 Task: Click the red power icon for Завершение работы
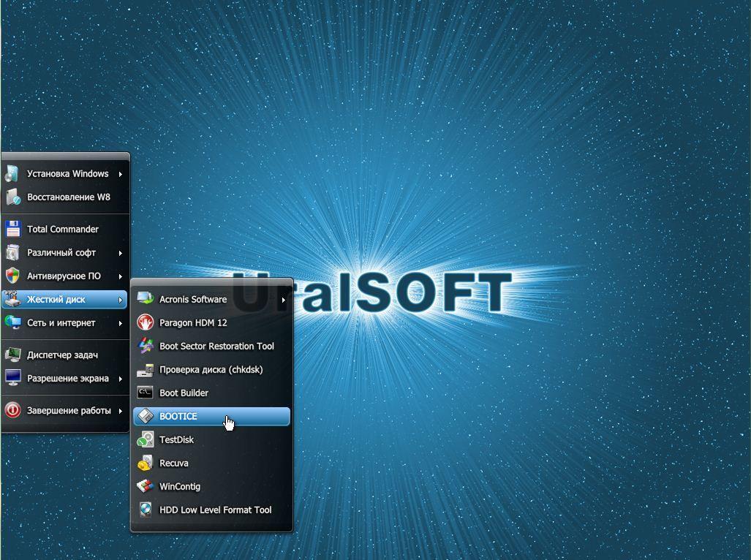click(x=12, y=410)
